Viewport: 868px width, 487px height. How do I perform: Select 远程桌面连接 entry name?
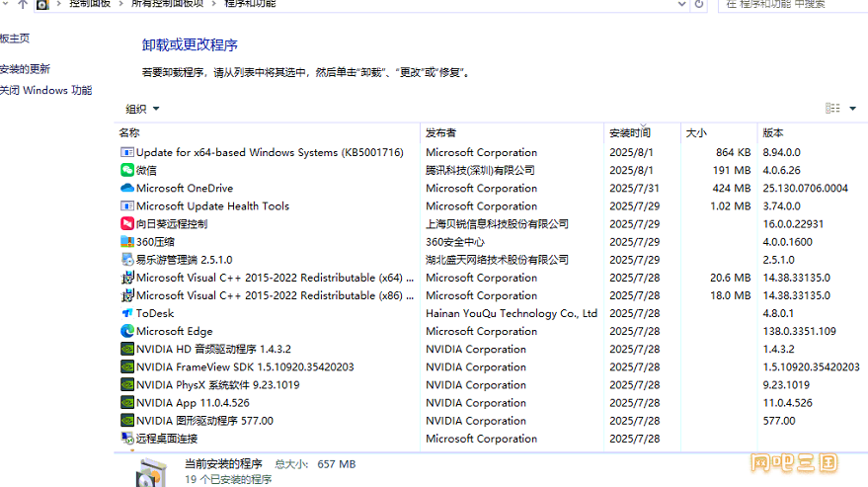click(167, 439)
